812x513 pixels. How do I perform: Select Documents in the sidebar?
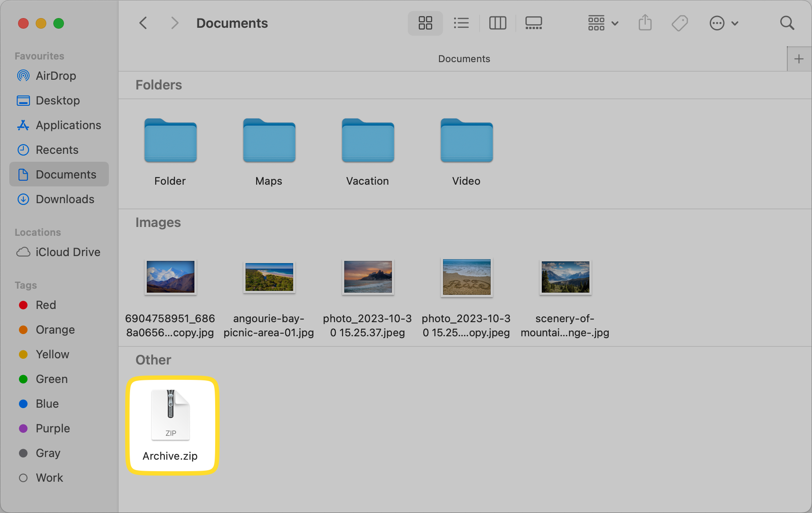(66, 174)
